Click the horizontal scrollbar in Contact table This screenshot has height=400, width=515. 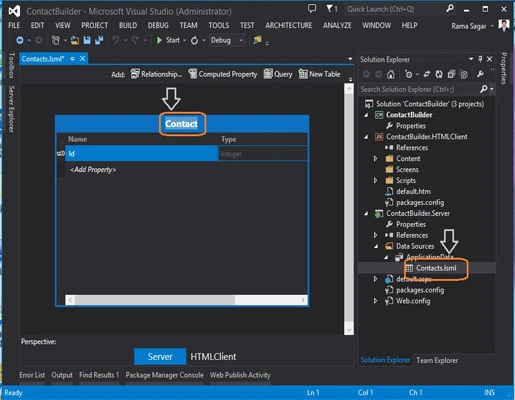coord(186,300)
